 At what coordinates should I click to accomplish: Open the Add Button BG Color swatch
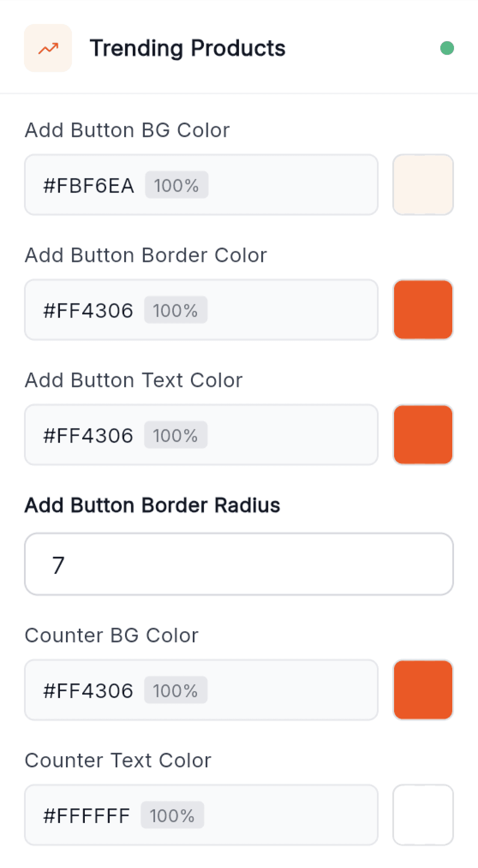423,184
